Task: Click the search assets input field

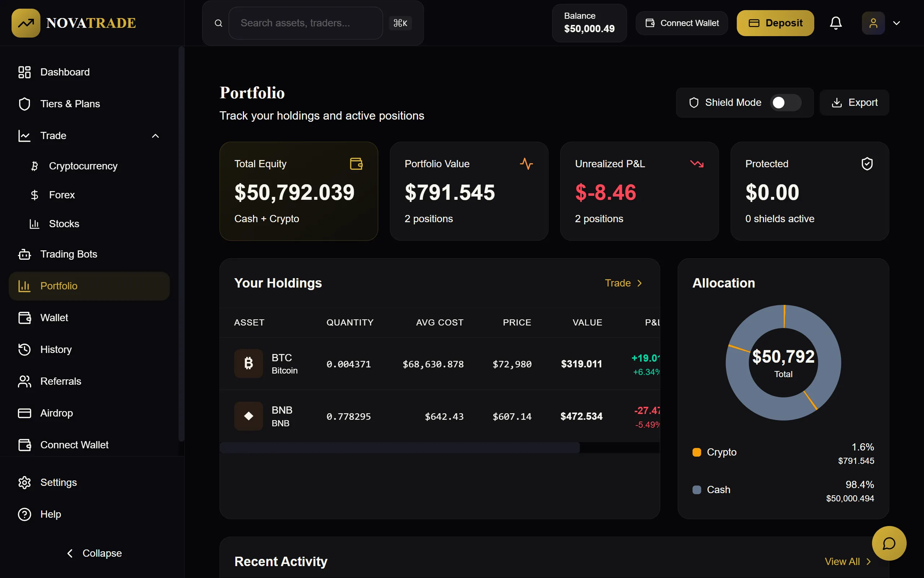Action: tap(305, 23)
